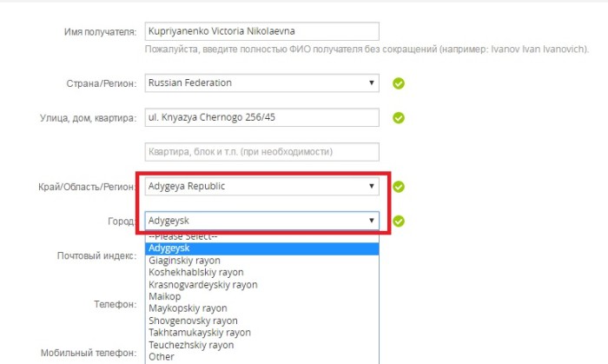
Task: Choose Teuchezhskiy rayon from the list
Action: point(261,345)
